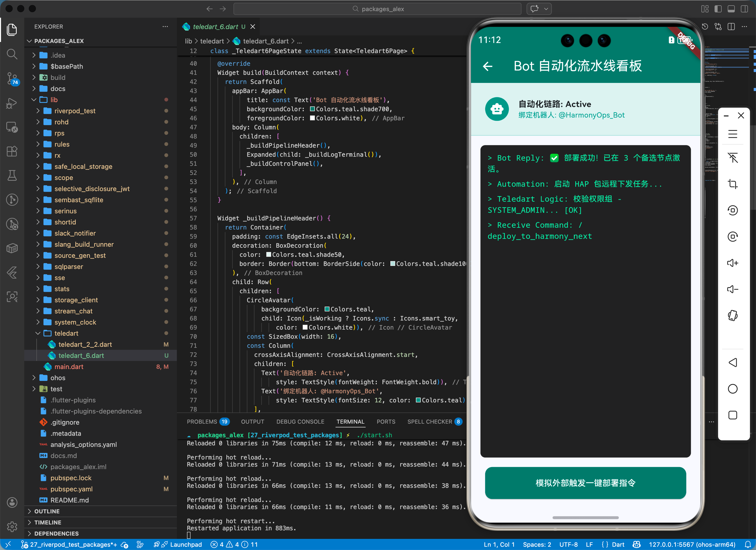Expand the riverpod_test folder
The image size is (756, 550).
75,111
